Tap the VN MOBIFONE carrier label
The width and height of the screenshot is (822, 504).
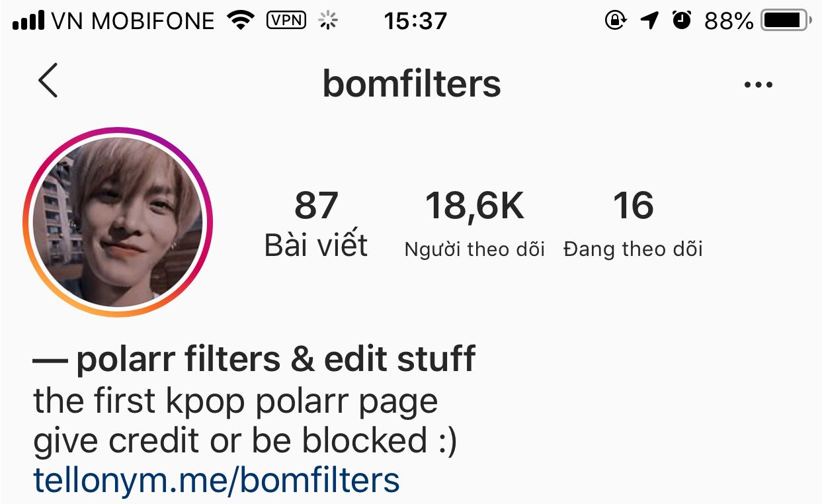133,21
